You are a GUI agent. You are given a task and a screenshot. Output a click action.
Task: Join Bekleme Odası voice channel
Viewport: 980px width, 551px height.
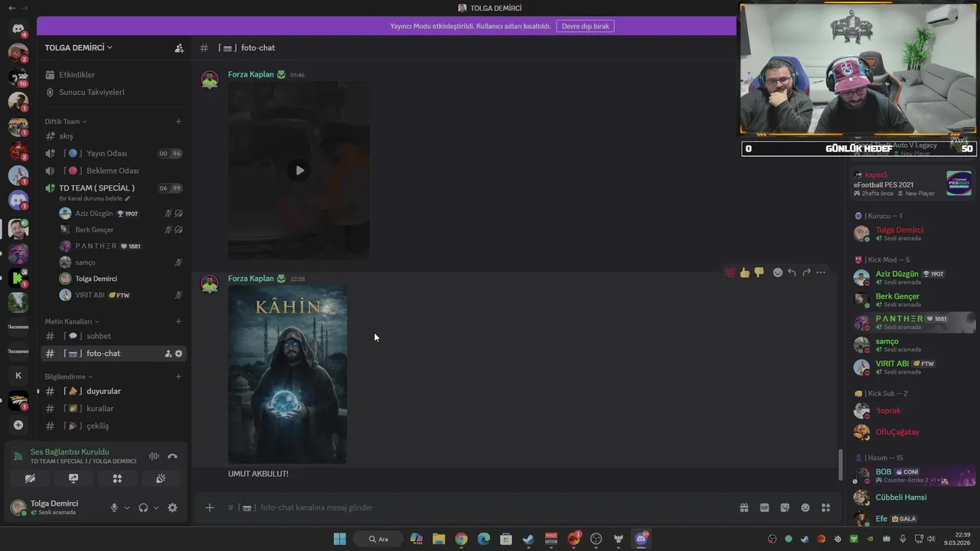coord(113,171)
